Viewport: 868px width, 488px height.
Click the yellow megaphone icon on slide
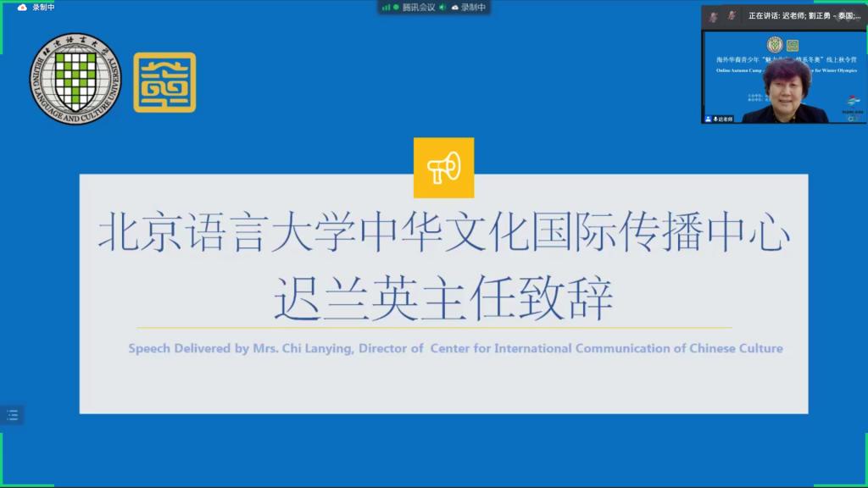pos(443,168)
